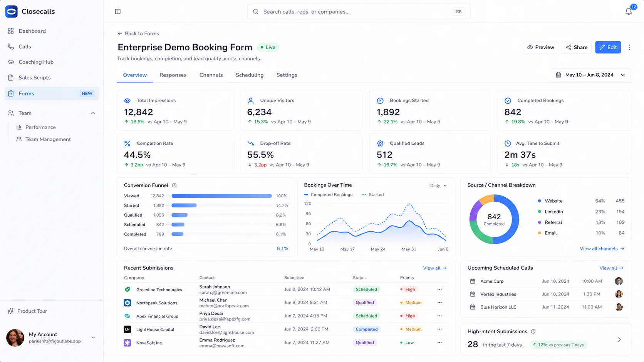The height and width of the screenshot is (362, 644).
Task: Click the Forms clipboard icon in sidebar
Action: (x=11, y=93)
